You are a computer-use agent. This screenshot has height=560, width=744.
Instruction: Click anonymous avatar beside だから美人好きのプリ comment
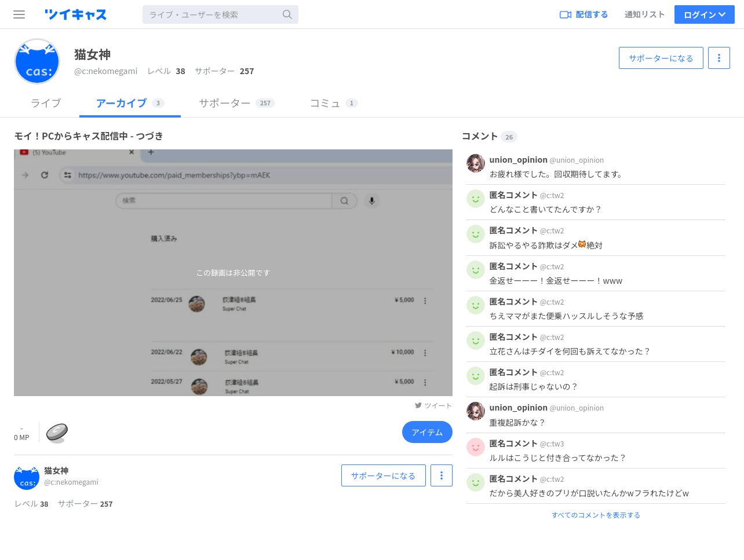[x=476, y=482]
